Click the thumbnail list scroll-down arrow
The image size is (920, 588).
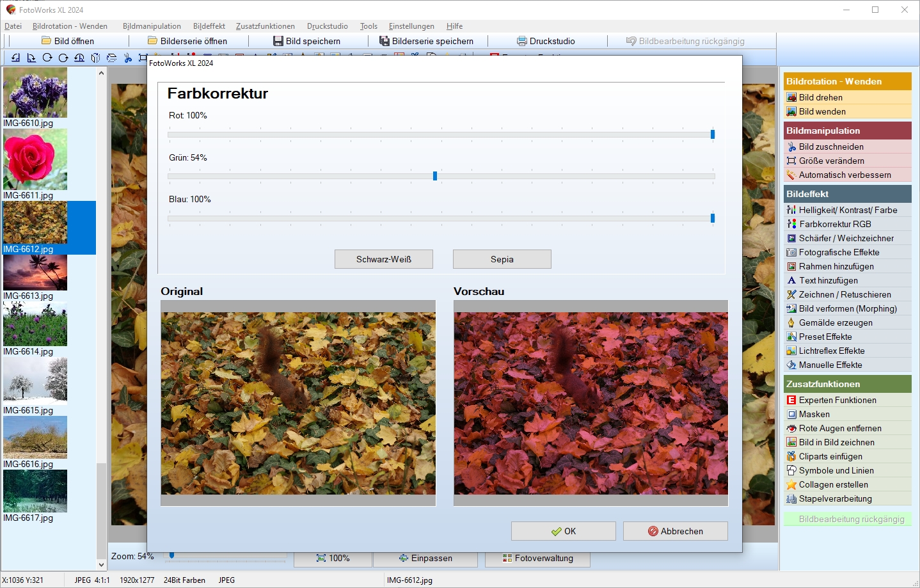101,564
